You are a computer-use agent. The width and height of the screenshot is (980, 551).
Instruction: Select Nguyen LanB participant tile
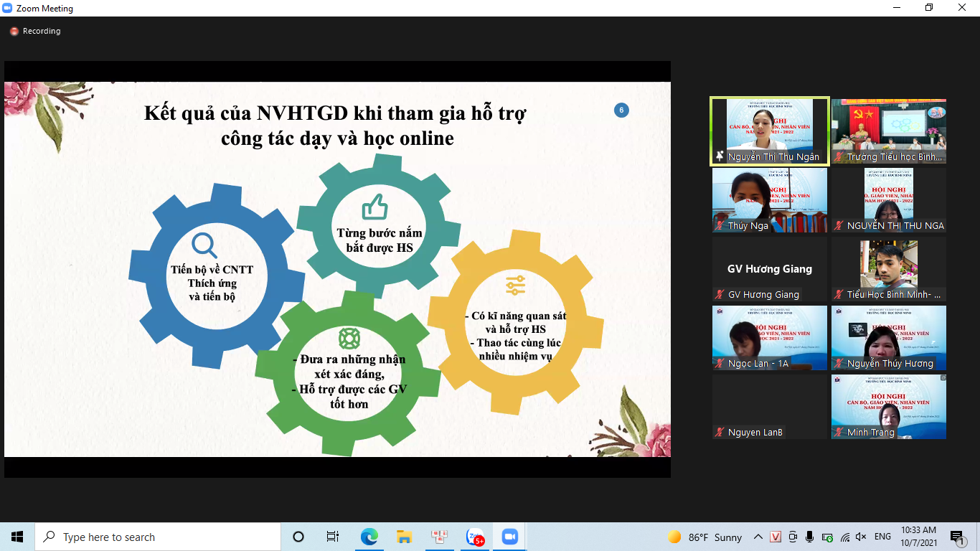(x=770, y=407)
